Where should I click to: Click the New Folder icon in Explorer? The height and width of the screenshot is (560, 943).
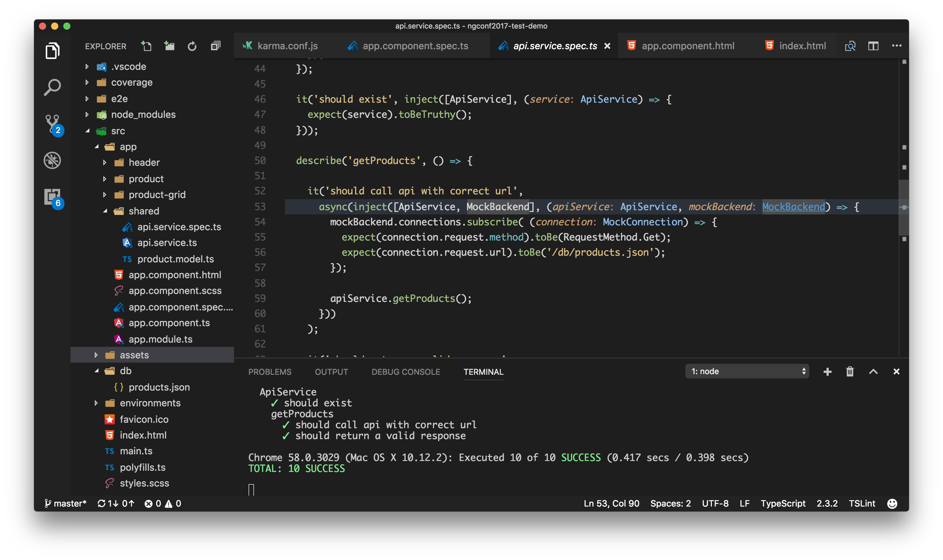pyautogui.click(x=170, y=46)
